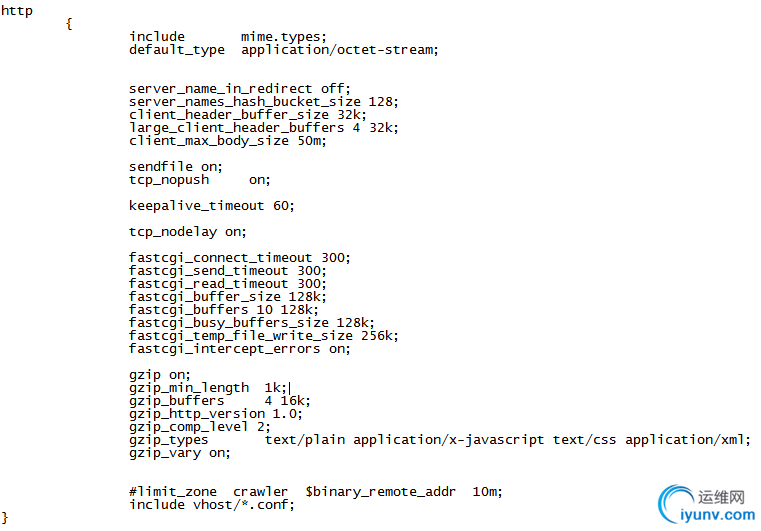
Task: Click the http keyword at the top
Action: 17,10
